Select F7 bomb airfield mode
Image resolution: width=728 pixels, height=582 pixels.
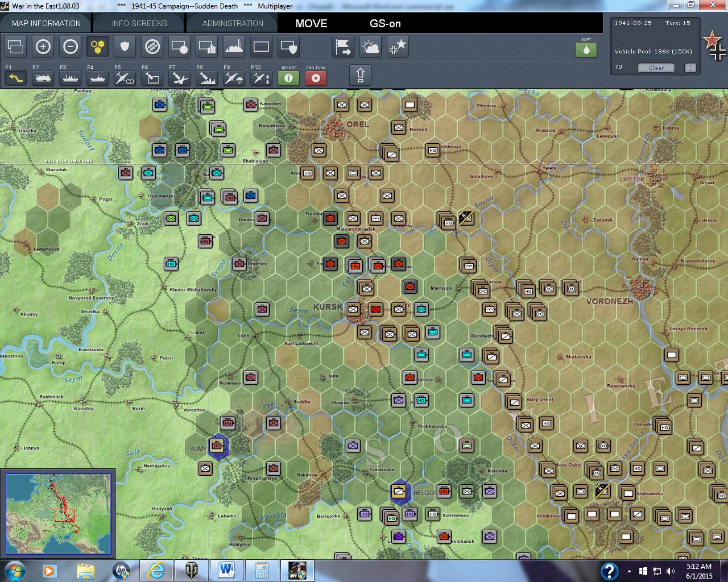(x=180, y=78)
